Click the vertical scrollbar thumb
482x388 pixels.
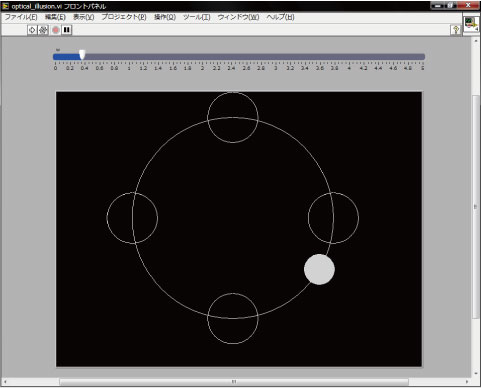[x=476, y=207]
